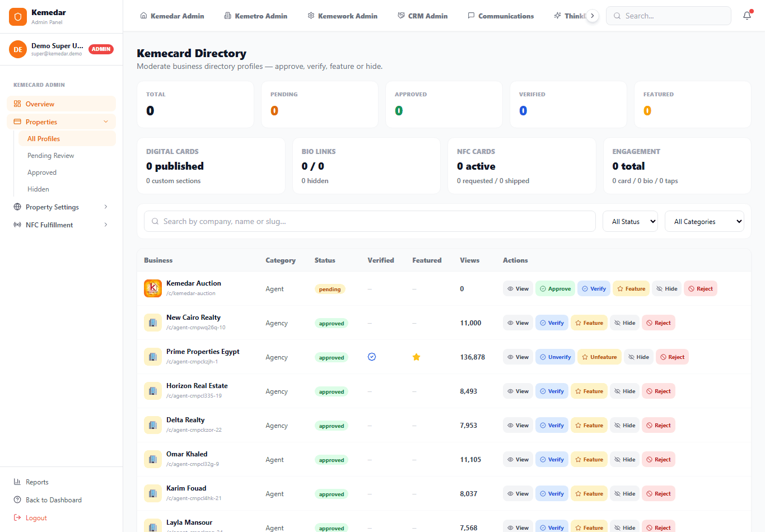
Task: Open the All Categories filter dropdown
Action: tap(705, 221)
